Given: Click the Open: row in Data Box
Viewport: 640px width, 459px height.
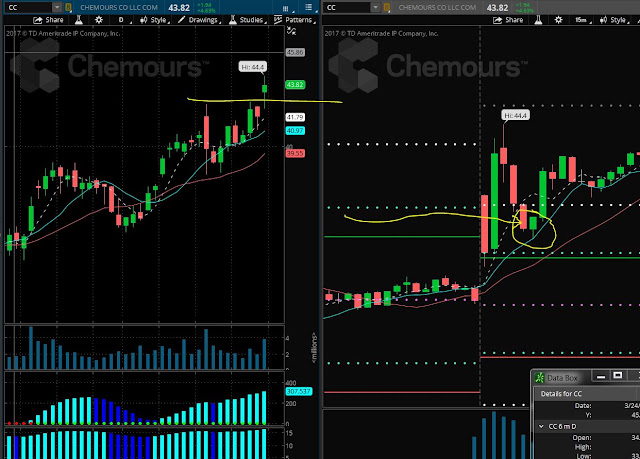Looking at the screenshot, I should pos(587,437).
